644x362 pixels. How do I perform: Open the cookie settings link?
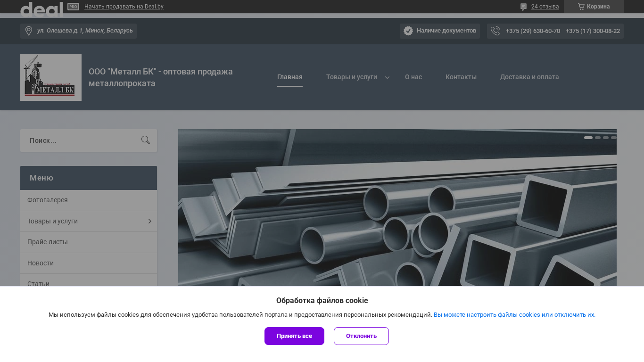tap(514, 315)
